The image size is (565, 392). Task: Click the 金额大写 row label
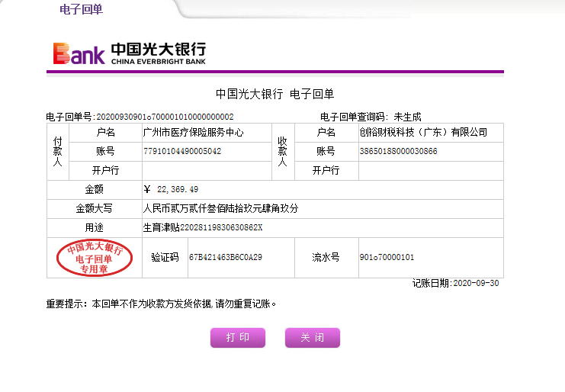pyautogui.click(x=95, y=208)
